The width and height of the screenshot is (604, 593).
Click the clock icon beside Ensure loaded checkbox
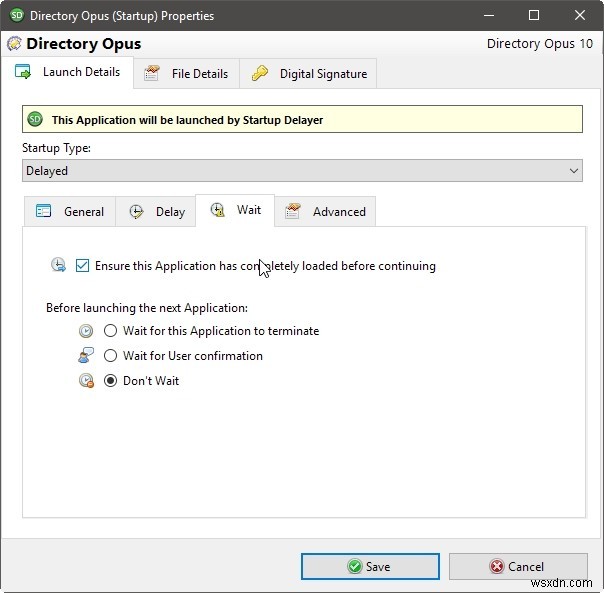point(59,265)
